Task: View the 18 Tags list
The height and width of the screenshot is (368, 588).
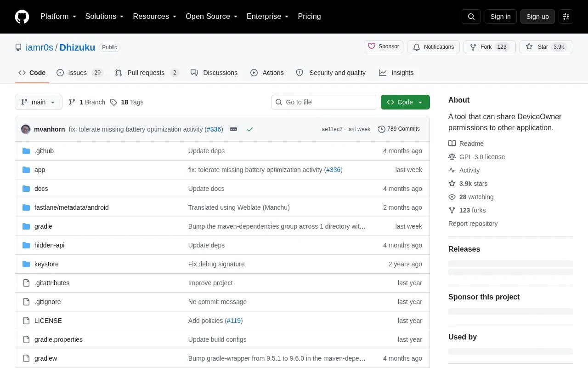Action: (127, 102)
